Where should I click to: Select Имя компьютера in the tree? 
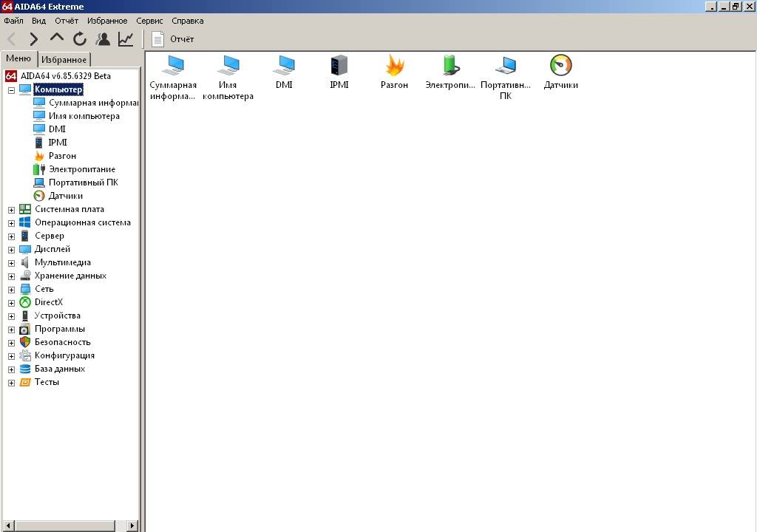click(x=76, y=116)
